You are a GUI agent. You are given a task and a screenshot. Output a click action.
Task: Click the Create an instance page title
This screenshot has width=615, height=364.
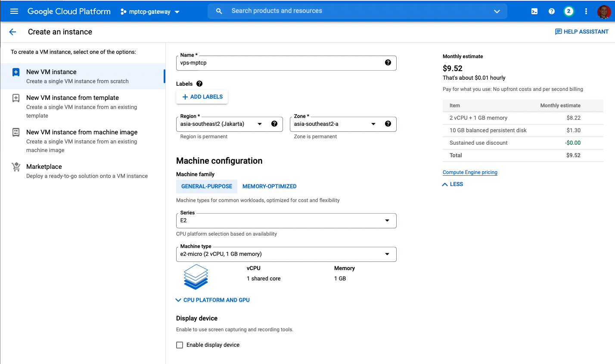click(x=60, y=32)
